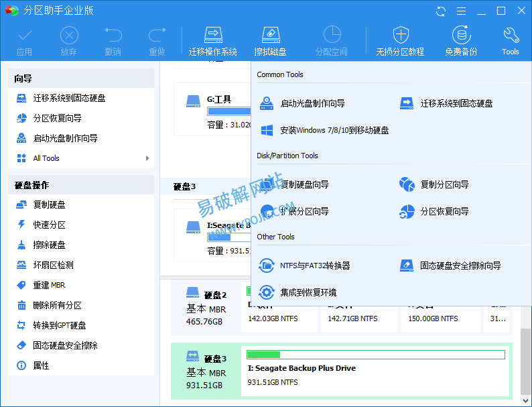This screenshot has width=532, height=407.
Task: Click the refresh icon in title bar
Action: coord(441,11)
